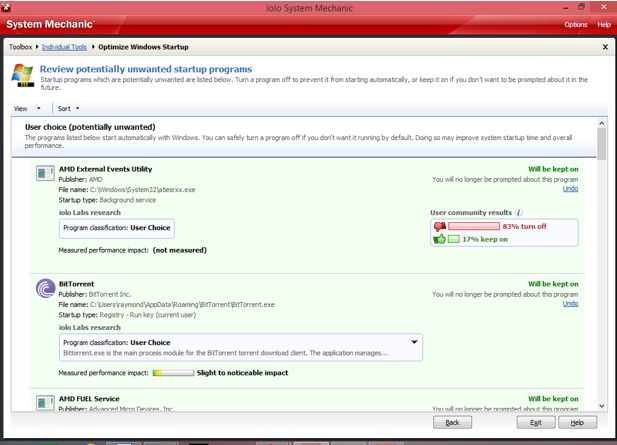Click 'Background service' startup type text
Screen dimensions: 617x445
tap(127, 200)
